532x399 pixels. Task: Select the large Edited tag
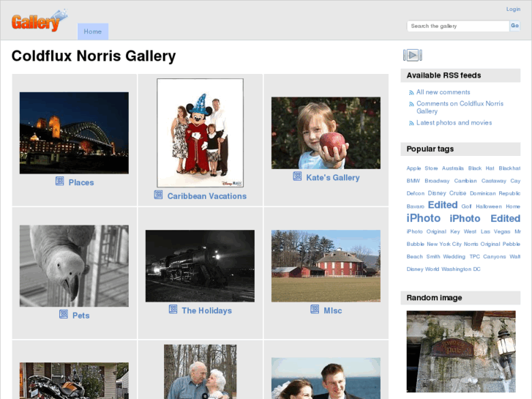pos(443,205)
